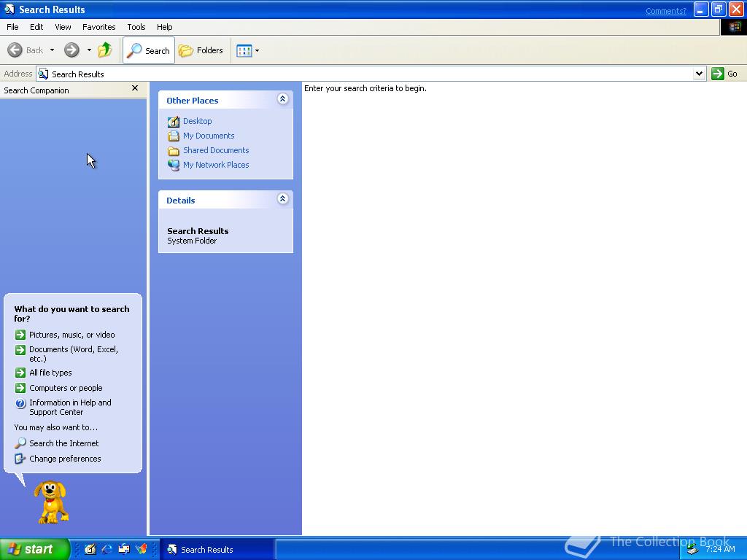
Task: Collapse the Other Places panel
Action: (x=282, y=99)
